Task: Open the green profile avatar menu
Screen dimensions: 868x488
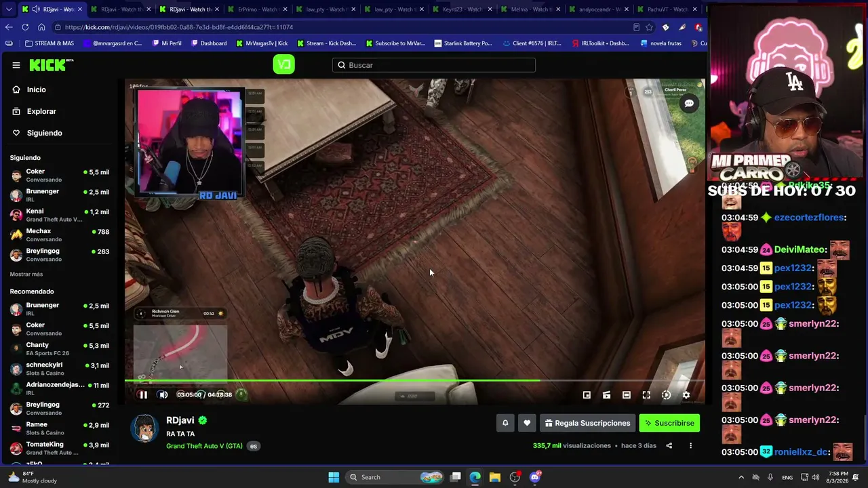Action: click(283, 64)
